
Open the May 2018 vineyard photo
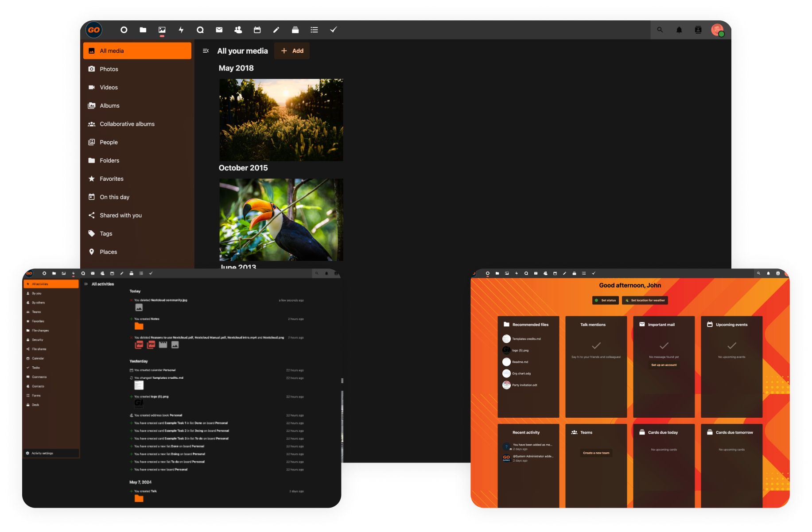click(x=281, y=120)
